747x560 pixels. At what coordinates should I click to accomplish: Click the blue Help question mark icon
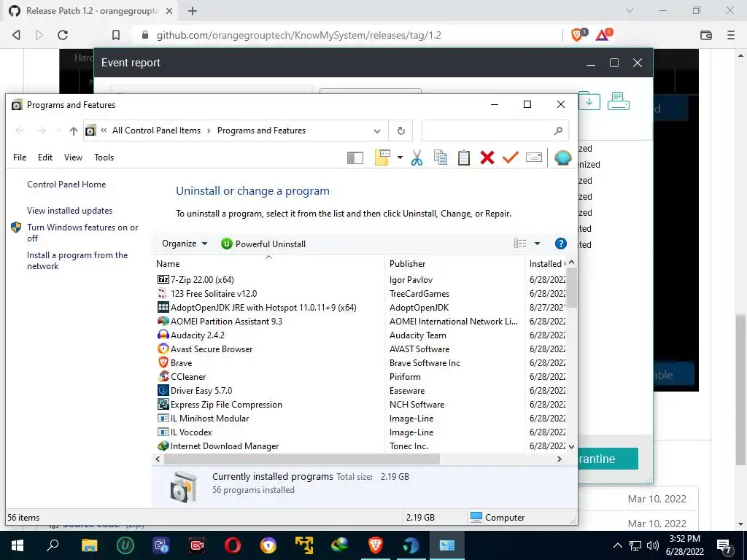coord(561,244)
